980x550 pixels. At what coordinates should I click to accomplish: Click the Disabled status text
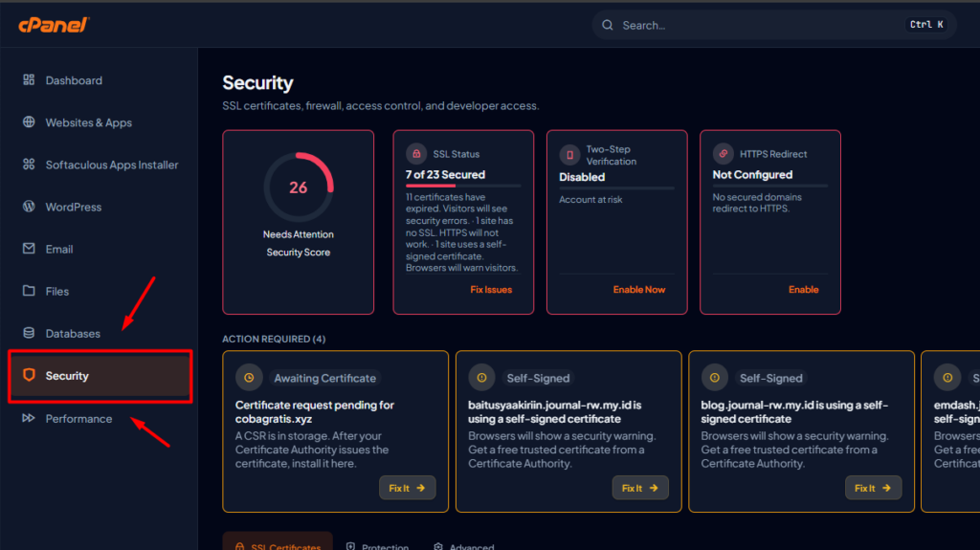click(x=582, y=177)
